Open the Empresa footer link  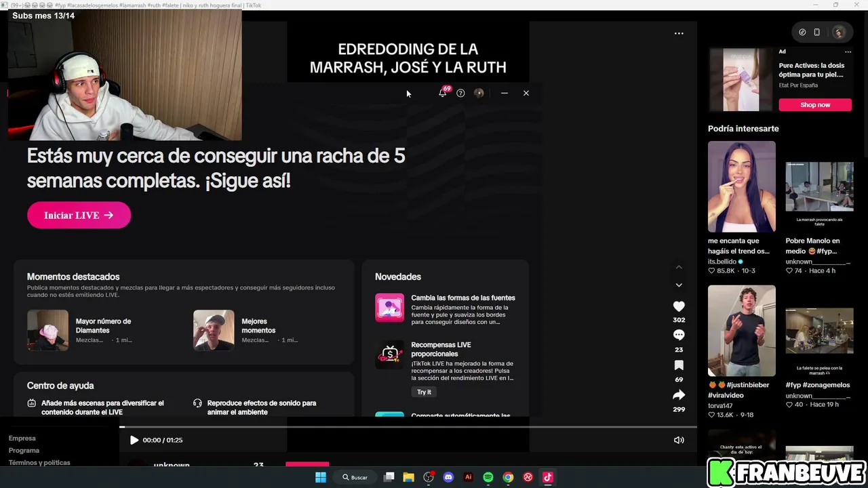tap(22, 439)
